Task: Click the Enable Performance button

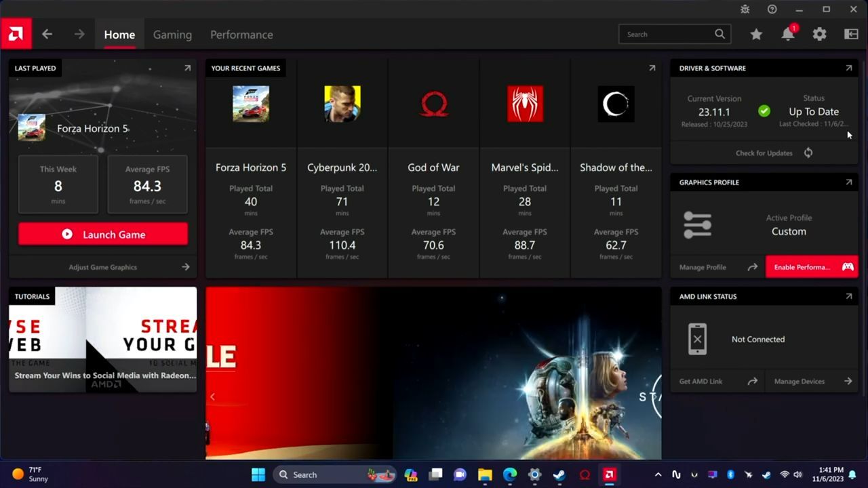Action: click(x=812, y=266)
